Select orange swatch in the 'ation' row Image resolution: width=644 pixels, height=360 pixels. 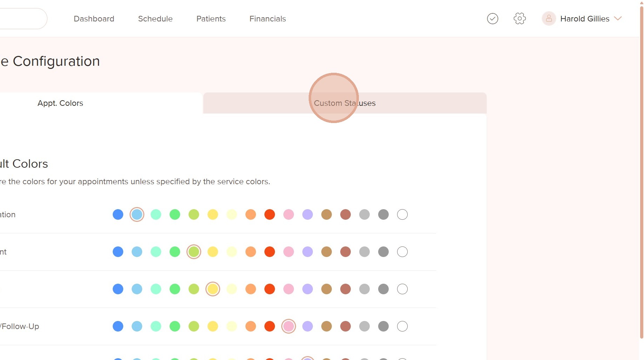251,214
